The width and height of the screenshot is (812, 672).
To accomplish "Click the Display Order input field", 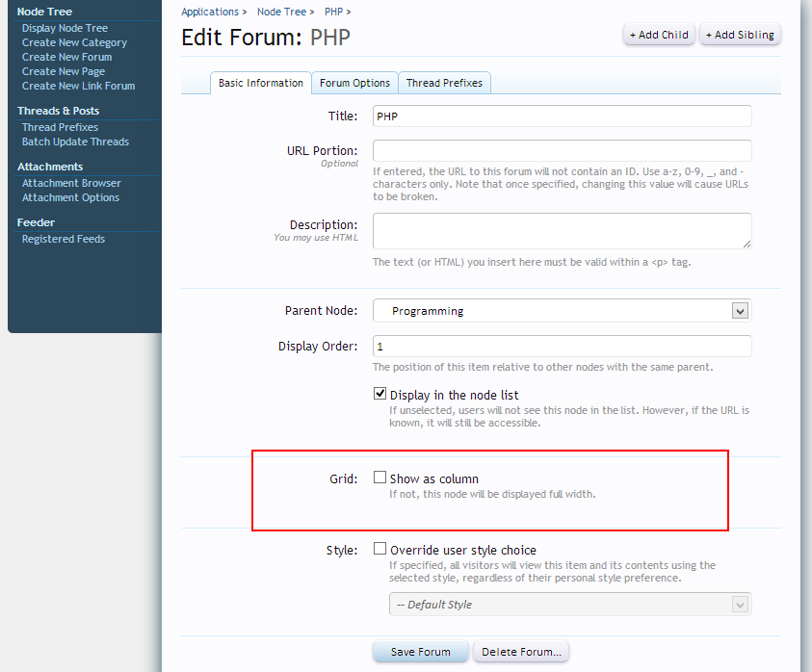I will (562, 346).
